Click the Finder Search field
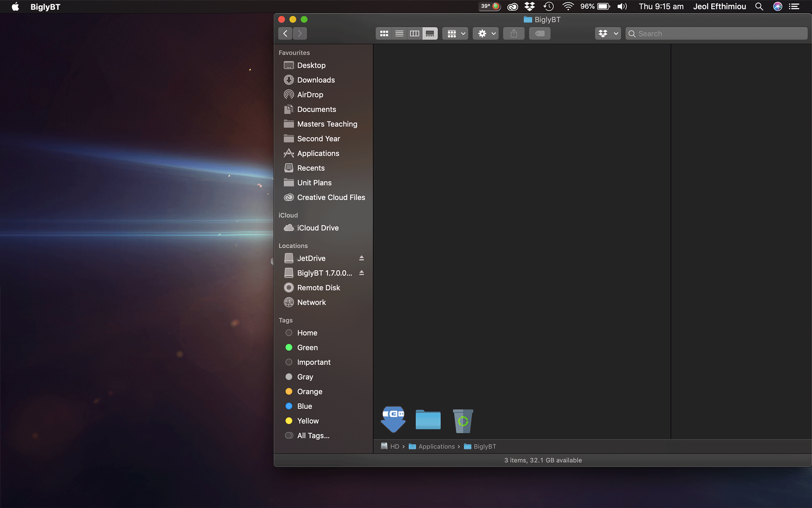 coord(716,34)
